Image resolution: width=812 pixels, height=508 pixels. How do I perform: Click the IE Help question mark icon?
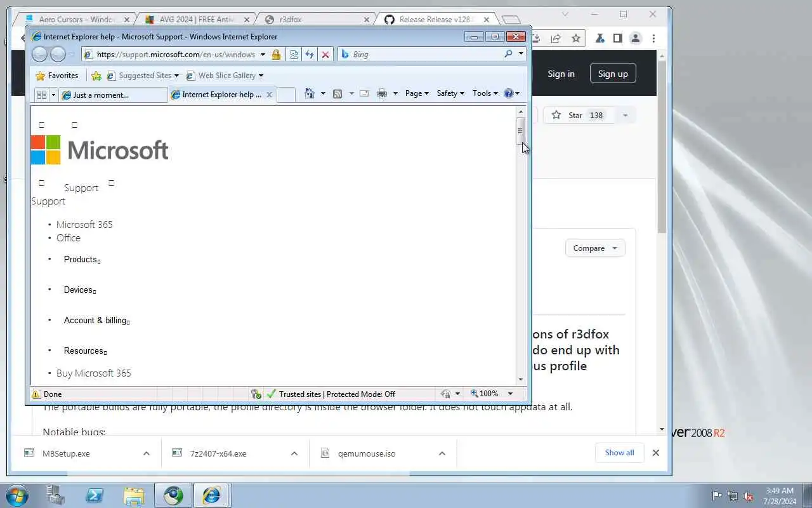tap(508, 93)
